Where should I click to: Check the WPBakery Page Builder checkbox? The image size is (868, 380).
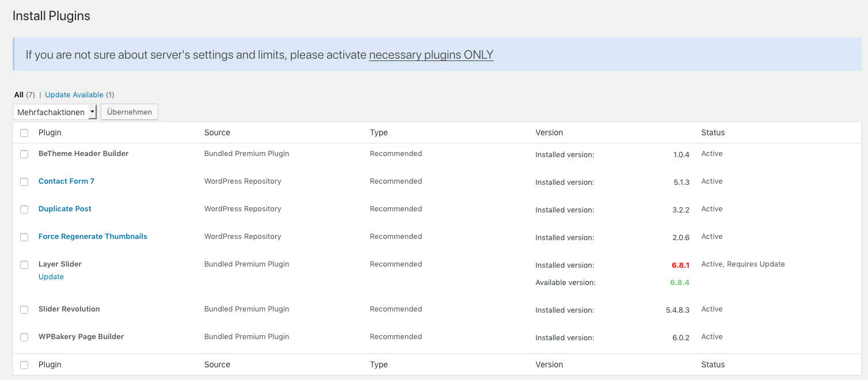tap(24, 337)
